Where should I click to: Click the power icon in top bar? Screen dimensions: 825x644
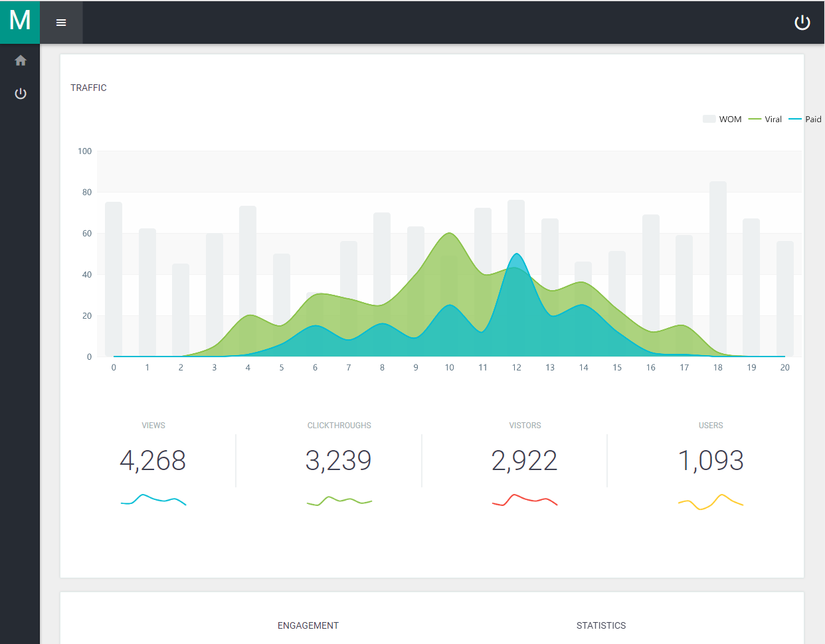(x=802, y=23)
